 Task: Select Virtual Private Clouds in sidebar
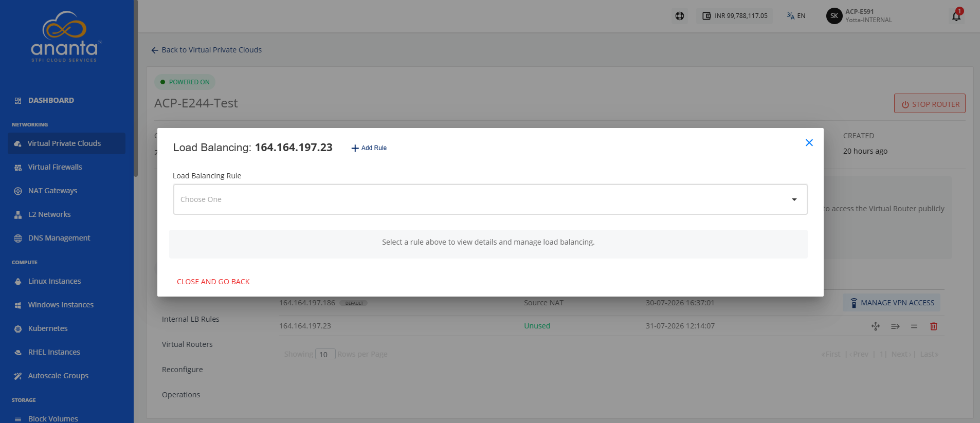tap(66, 143)
